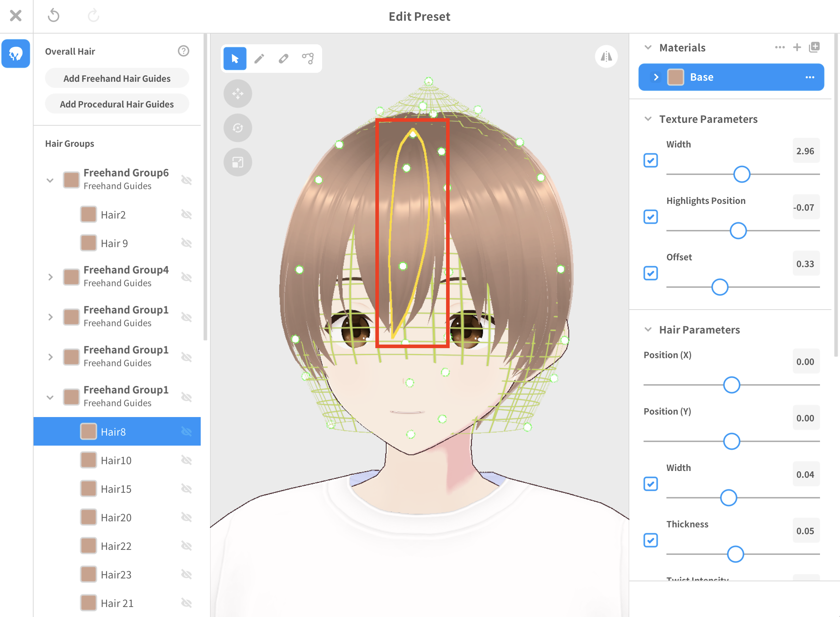Click the hair groups panel scrollbar
The image size is (840, 617).
(205, 187)
